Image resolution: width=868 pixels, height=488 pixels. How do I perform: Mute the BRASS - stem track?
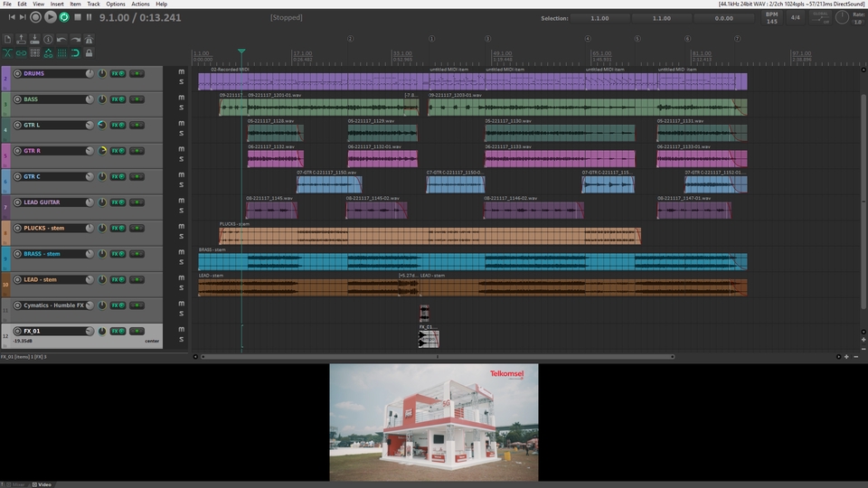[181, 252]
